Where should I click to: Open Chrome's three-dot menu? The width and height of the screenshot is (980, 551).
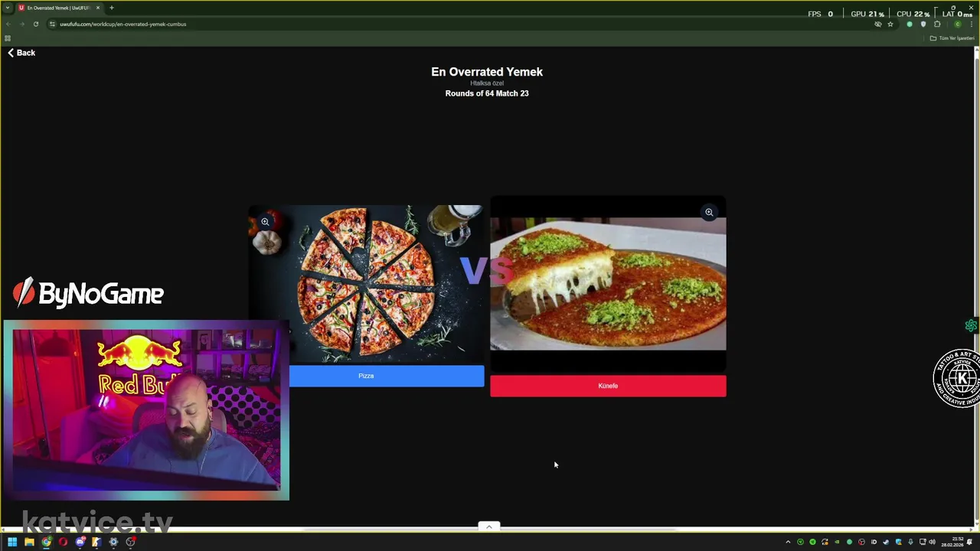point(972,24)
